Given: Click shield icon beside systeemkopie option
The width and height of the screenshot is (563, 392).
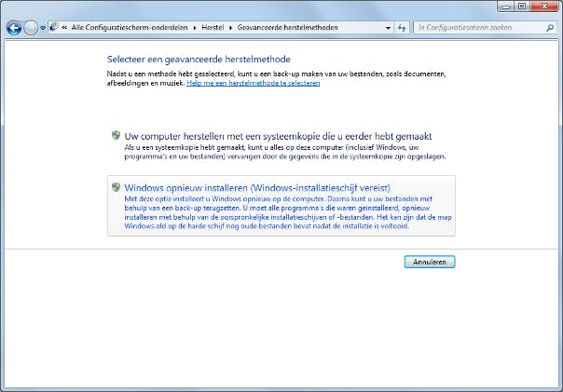Looking at the screenshot, I should pyautogui.click(x=116, y=135).
